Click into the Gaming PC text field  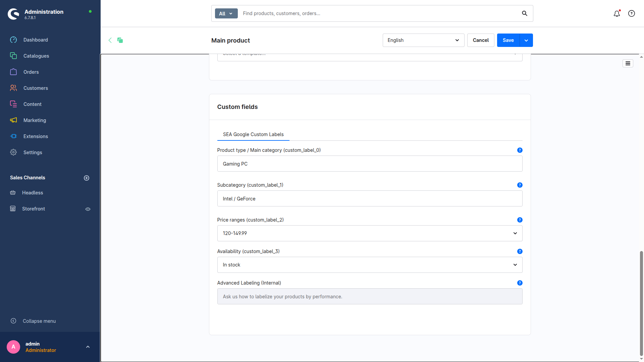pyautogui.click(x=370, y=164)
